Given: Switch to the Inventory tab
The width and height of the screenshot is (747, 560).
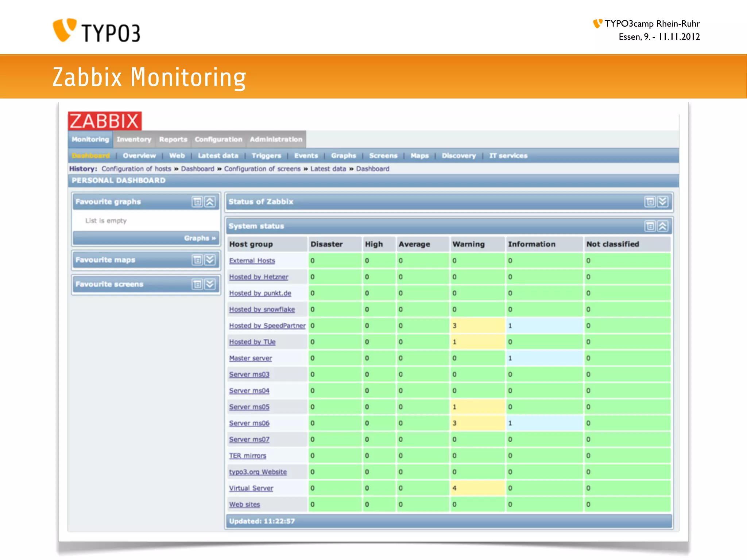Looking at the screenshot, I should click(x=134, y=139).
